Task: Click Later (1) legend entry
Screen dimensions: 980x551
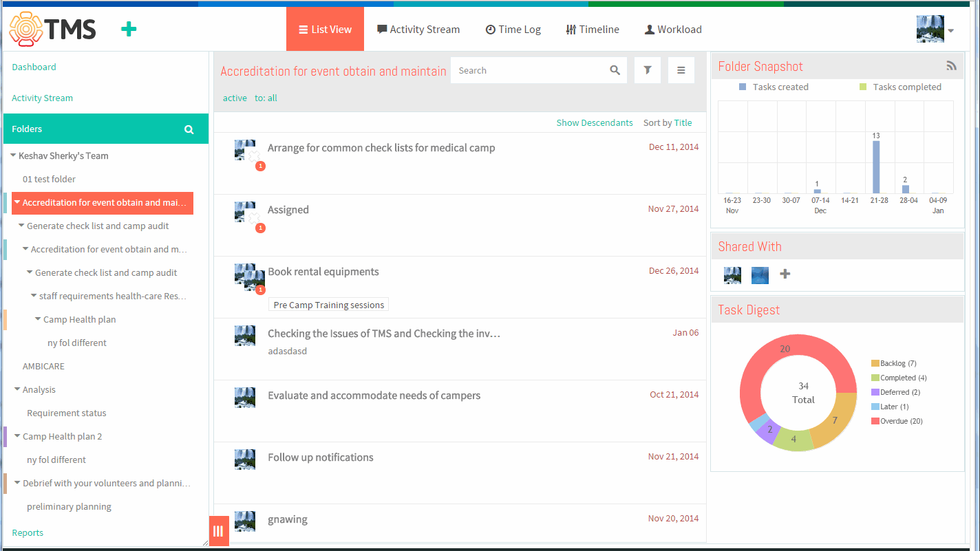Action: [x=890, y=407]
